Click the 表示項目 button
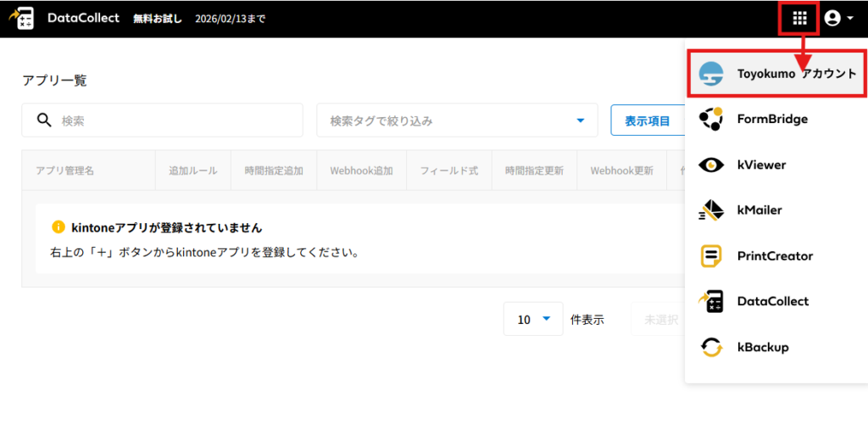This screenshot has width=868, height=424. point(647,120)
